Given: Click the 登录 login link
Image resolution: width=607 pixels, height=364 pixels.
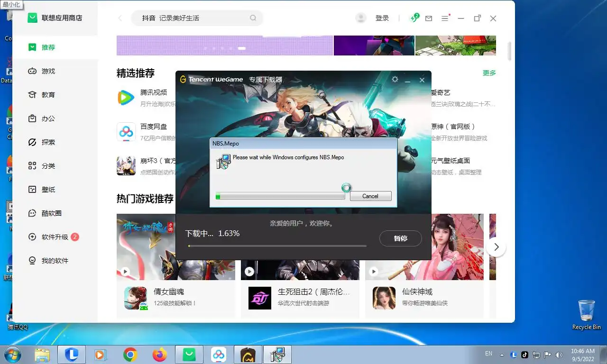Looking at the screenshot, I should (x=382, y=18).
